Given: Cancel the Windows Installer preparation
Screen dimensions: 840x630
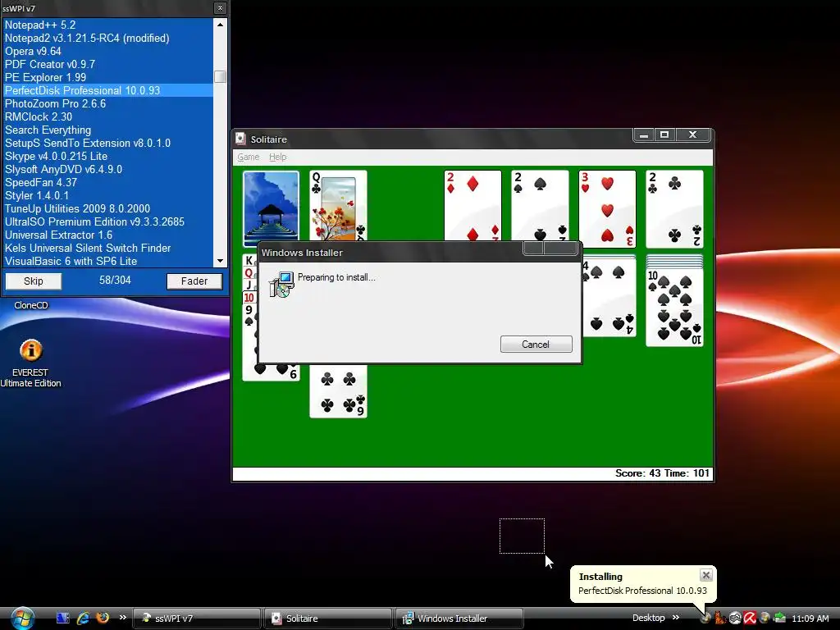Looking at the screenshot, I should tap(536, 345).
